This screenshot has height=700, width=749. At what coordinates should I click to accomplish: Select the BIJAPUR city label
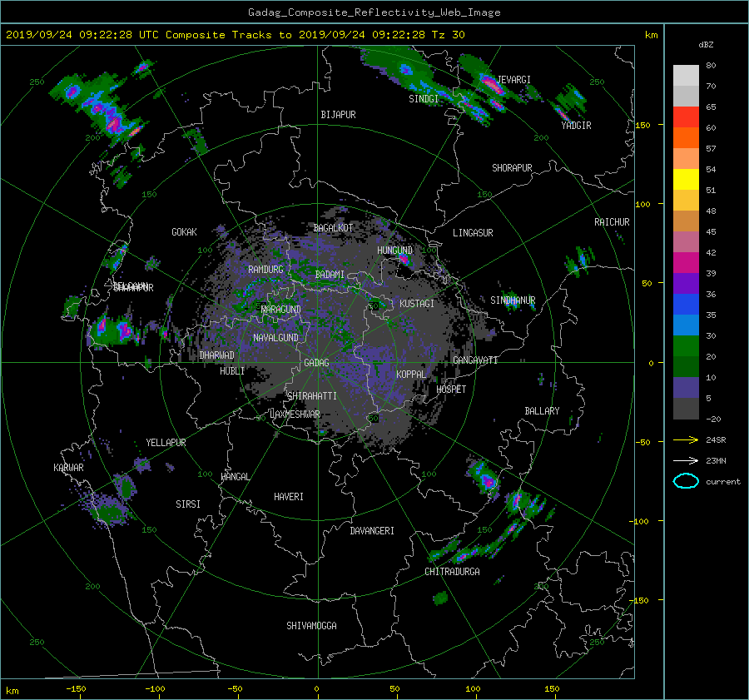[338, 115]
